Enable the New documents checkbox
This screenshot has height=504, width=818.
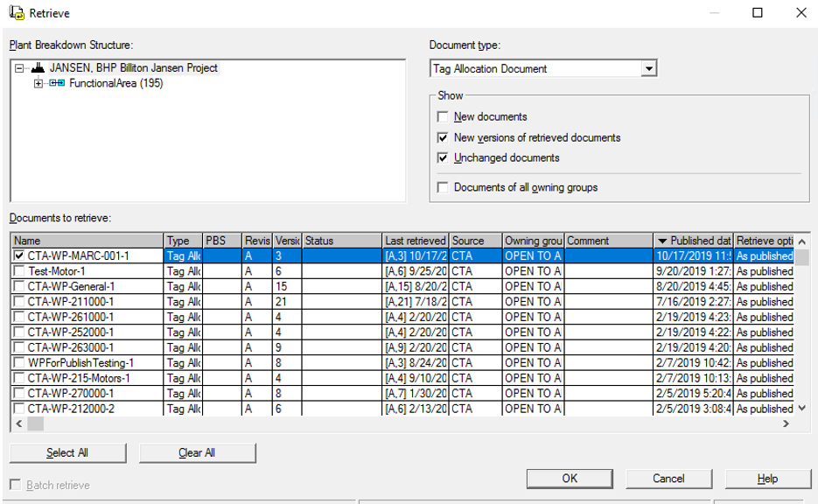443,117
